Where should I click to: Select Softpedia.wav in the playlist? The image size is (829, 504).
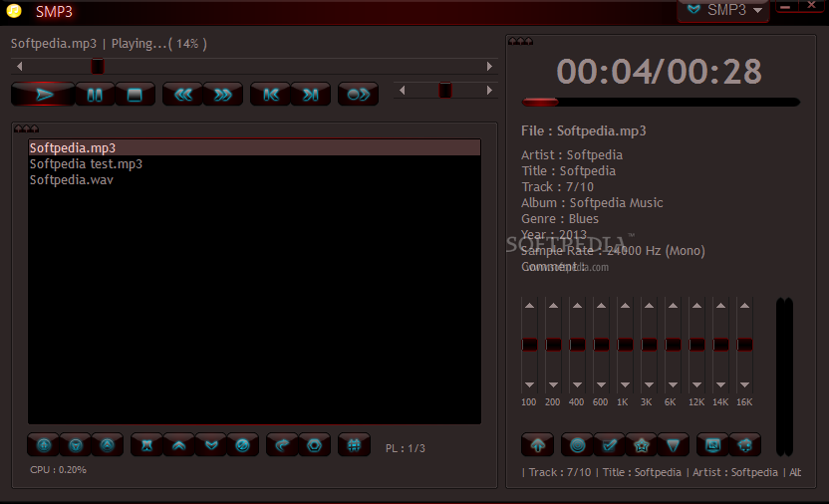point(254,179)
